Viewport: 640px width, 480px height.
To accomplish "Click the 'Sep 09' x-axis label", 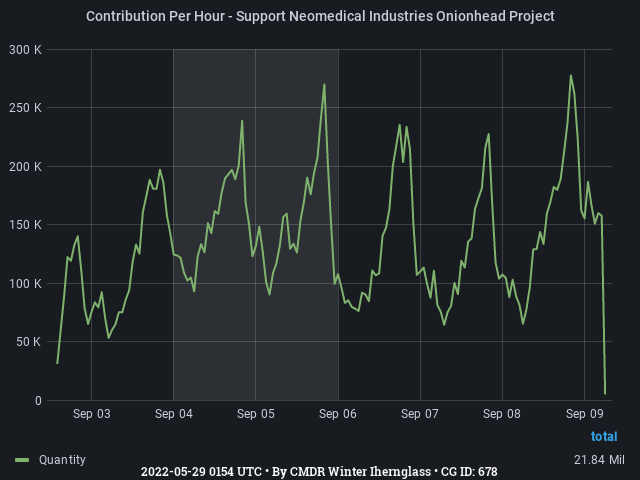I will point(584,414).
